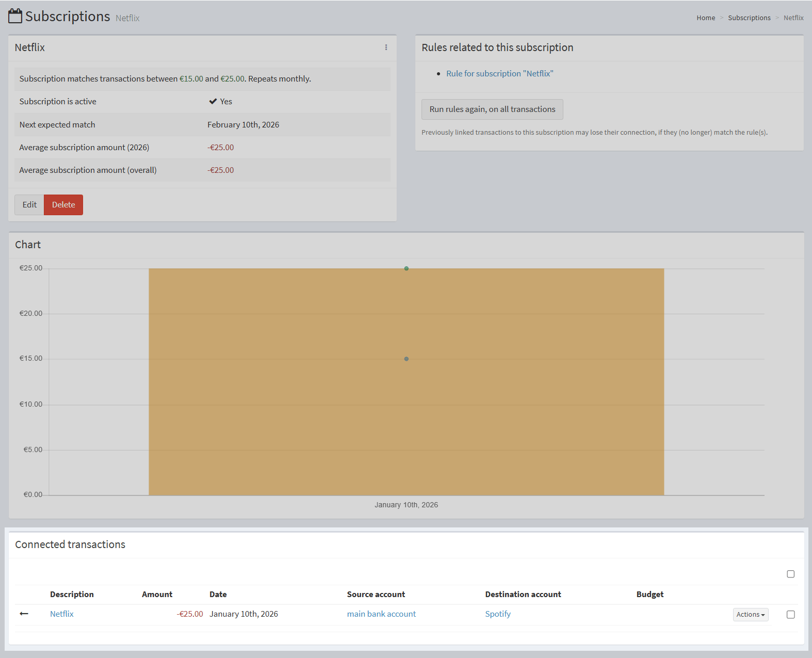
Task: Click the checkmark icon next to Yes
Action: [x=213, y=102]
